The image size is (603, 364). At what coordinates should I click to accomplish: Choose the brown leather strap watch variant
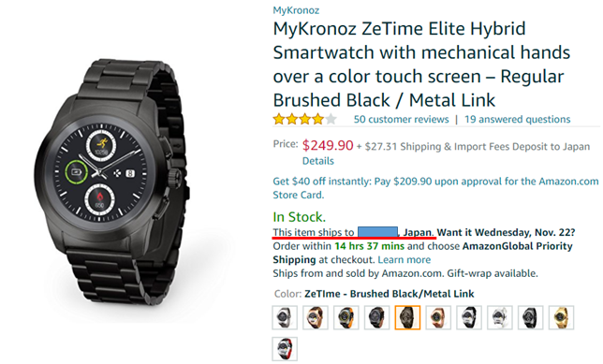[x=316, y=317]
